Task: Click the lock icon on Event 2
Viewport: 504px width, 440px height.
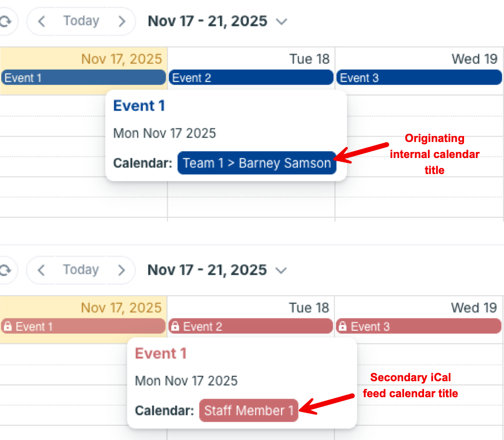Action: tap(175, 326)
